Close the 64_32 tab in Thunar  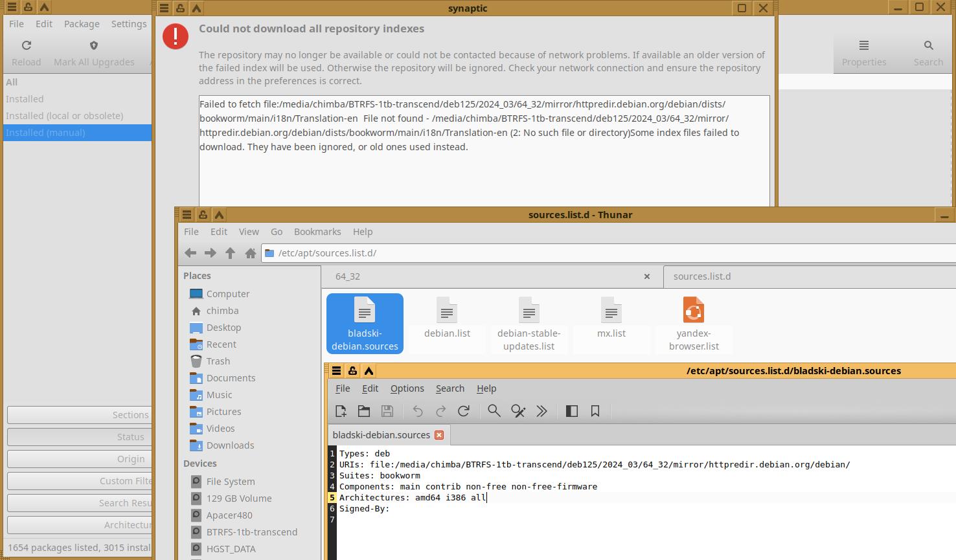(646, 276)
